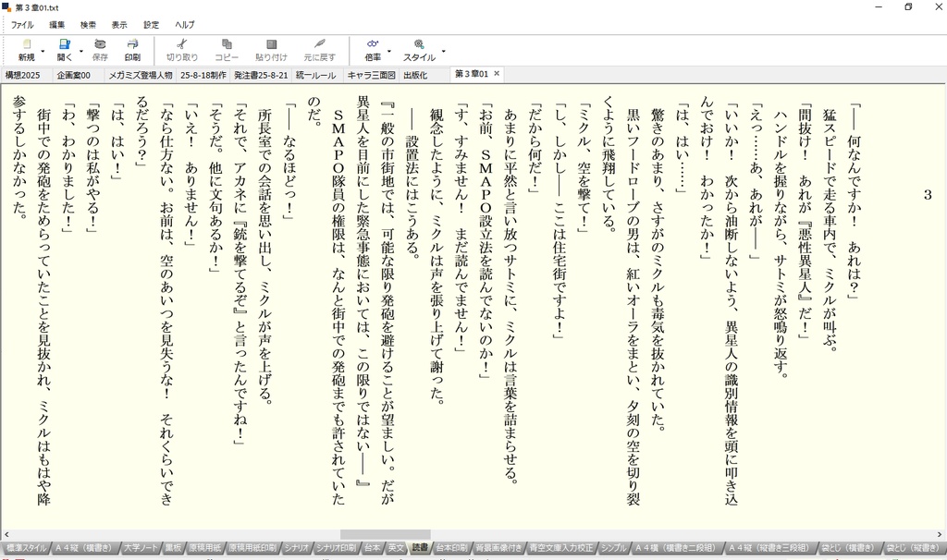Expand the dropdown arrow next to 開く
Screen dimensions: 947x560
(x=81, y=52)
